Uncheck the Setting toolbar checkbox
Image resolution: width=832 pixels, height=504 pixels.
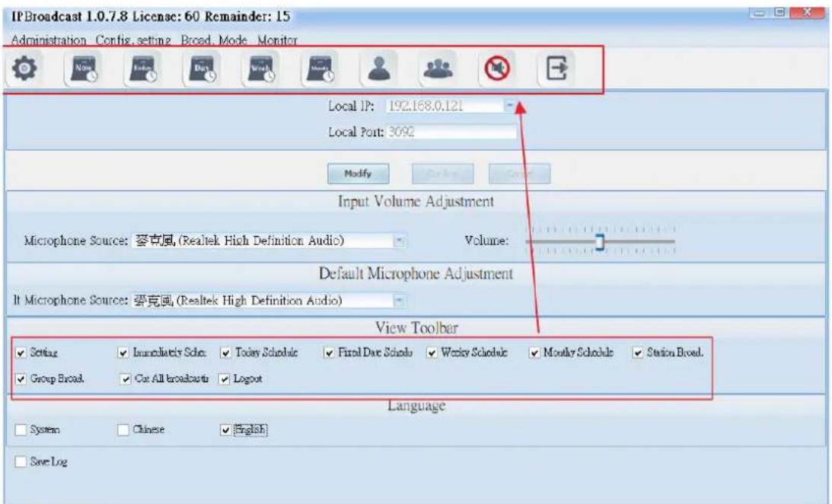click(x=21, y=352)
